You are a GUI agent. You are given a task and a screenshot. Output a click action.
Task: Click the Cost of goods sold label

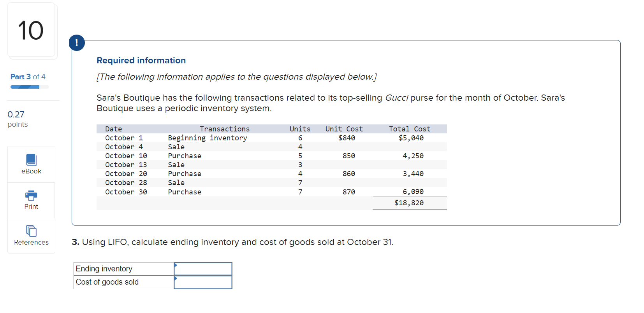coord(107,282)
